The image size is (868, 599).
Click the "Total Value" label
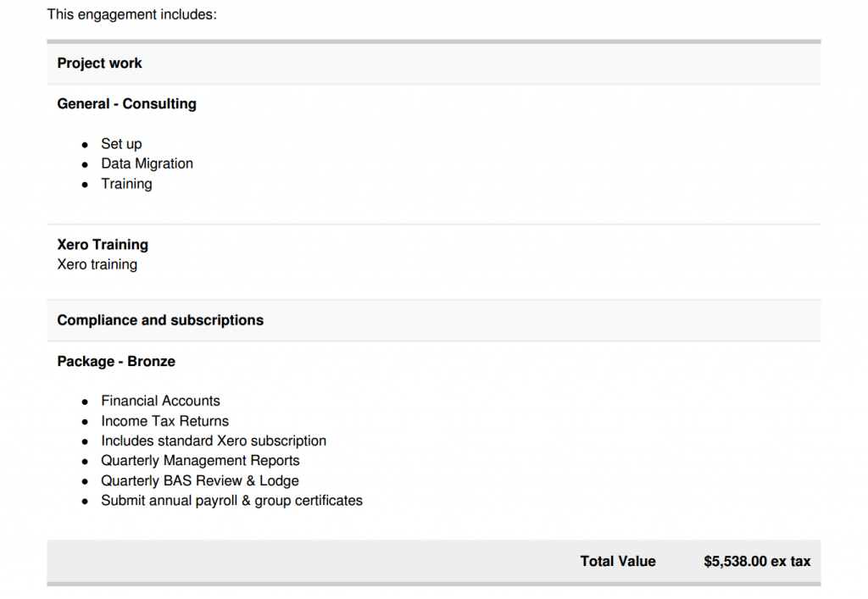coord(618,561)
